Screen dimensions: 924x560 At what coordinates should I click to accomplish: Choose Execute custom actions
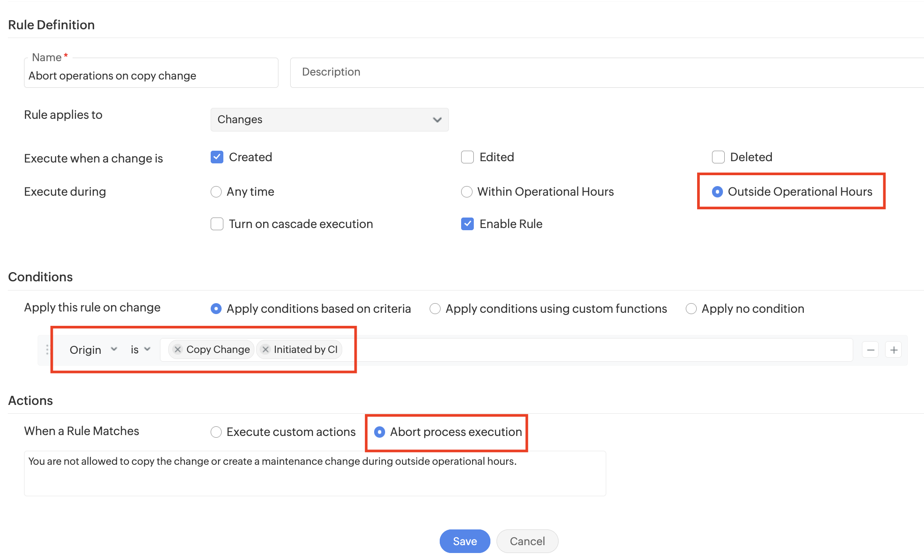click(x=216, y=432)
